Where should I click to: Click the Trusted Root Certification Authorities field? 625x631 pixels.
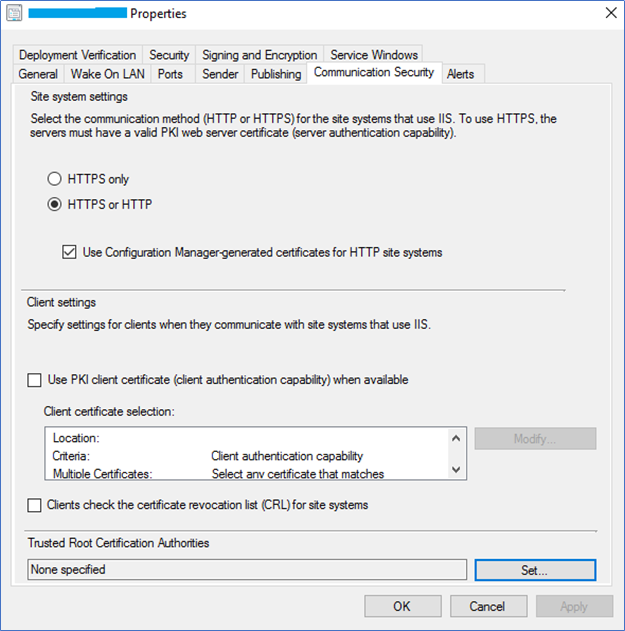click(x=247, y=569)
